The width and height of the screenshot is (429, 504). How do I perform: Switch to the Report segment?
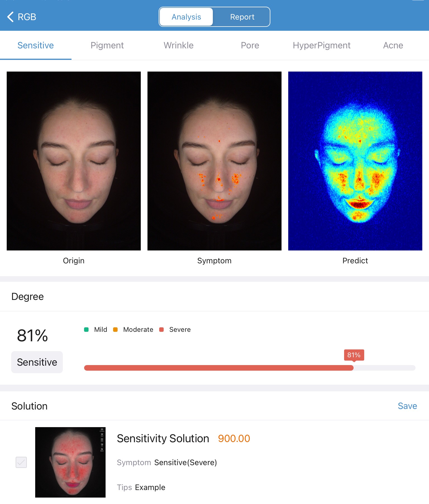pos(242,17)
